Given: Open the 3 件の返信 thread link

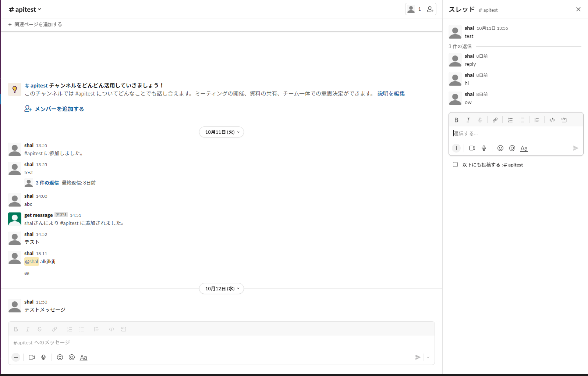Looking at the screenshot, I should coord(47,183).
